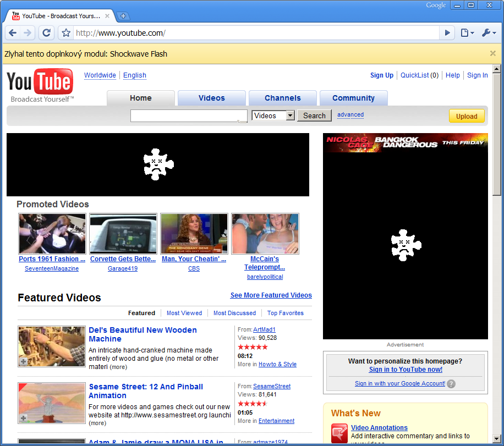
Task: Click Sign in to YouTube now!
Action: click(406, 370)
